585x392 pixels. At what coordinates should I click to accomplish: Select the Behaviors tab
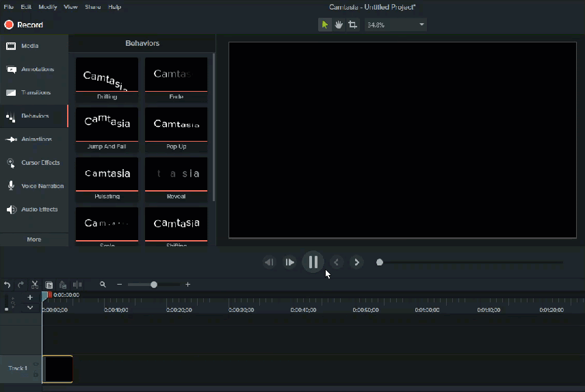point(34,116)
